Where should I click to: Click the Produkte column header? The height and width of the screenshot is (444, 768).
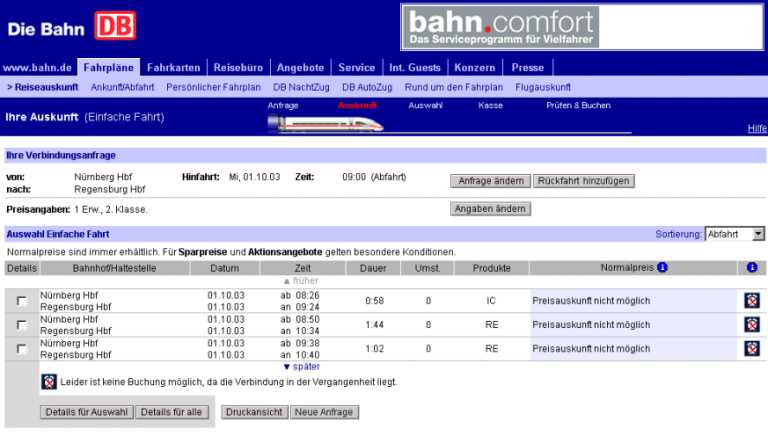[491, 268]
